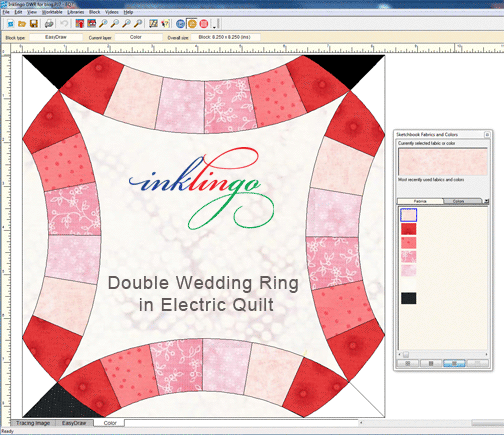Click the View Sketchbook icon

(x=91, y=24)
